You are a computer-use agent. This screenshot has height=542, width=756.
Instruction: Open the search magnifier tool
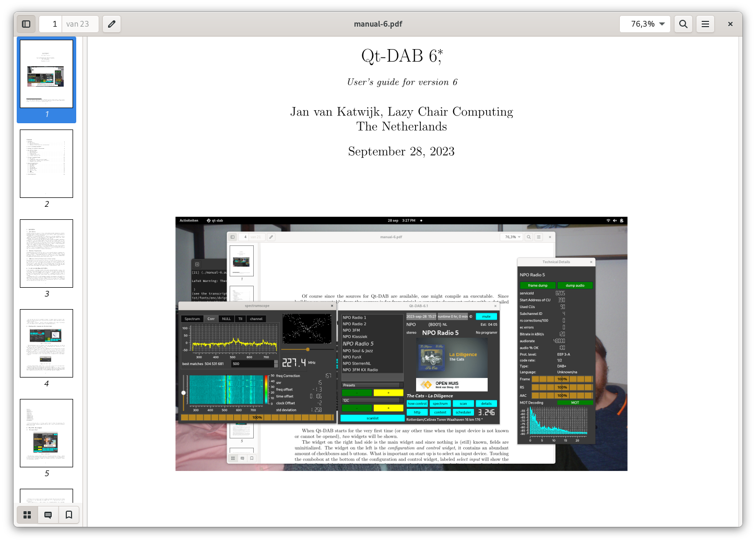[683, 24]
